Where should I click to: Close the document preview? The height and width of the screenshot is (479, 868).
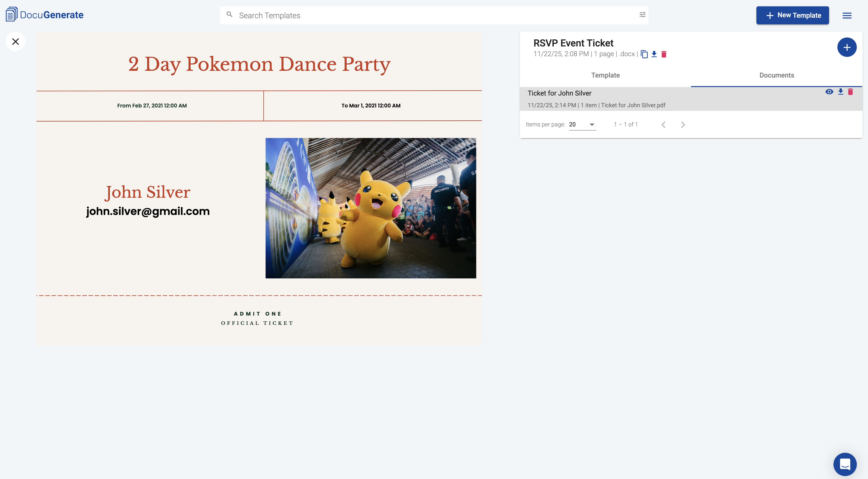[16, 42]
